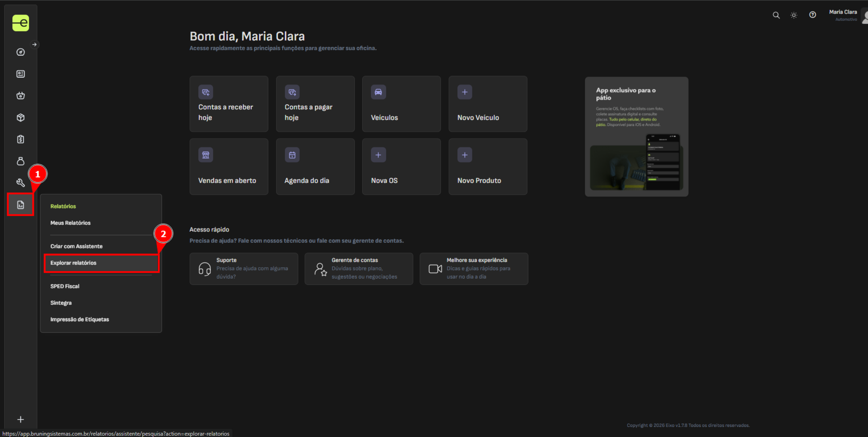Viewport: 868px width, 437px height.
Task: Open the reports document sidebar icon
Action: 21,205
